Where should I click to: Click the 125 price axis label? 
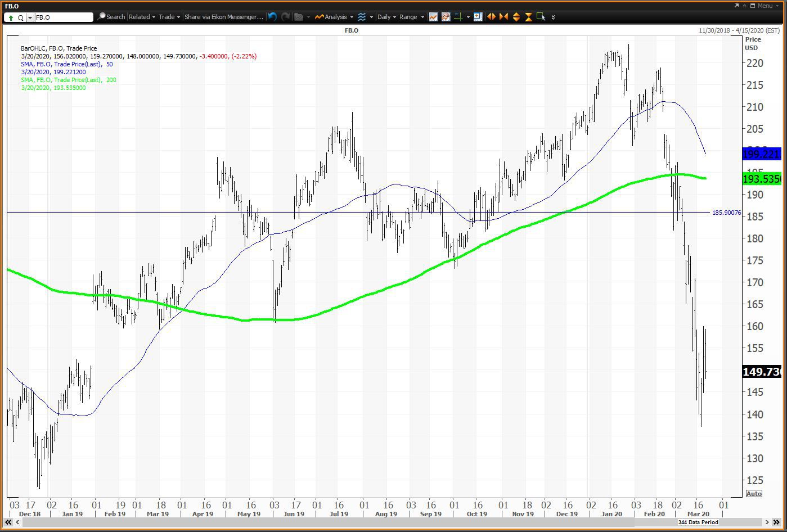pyautogui.click(x=754, y=480)
